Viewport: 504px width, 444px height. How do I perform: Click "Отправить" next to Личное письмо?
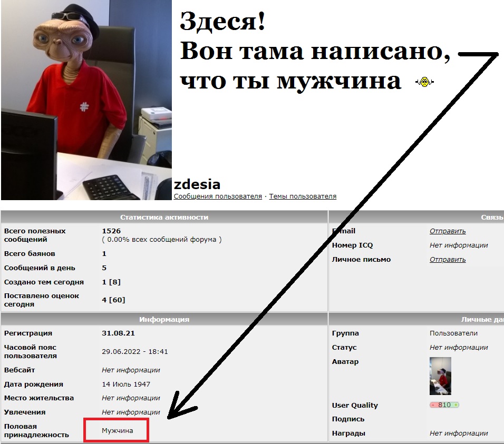pos(448,260)
